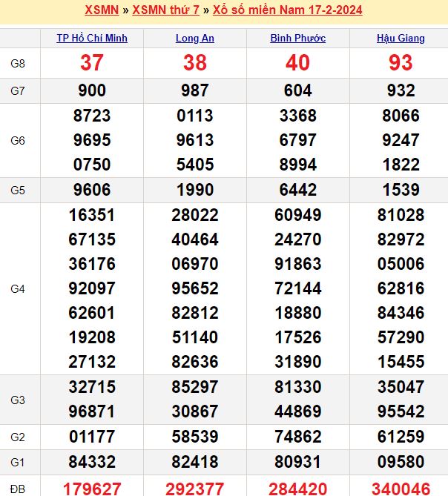This screenshot has width=448, height=496.
Task: Select the G2 row label
Action: pos(19,437)
